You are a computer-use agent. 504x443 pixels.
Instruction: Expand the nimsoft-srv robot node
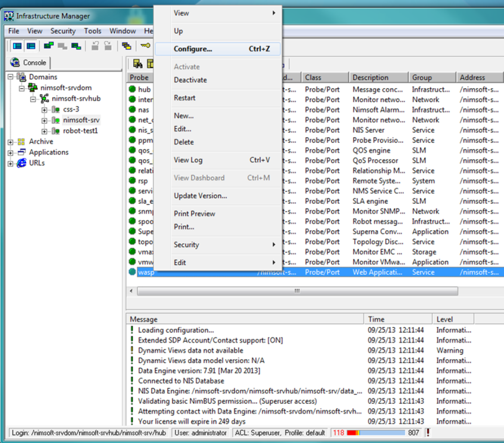[x=44, y=121]
